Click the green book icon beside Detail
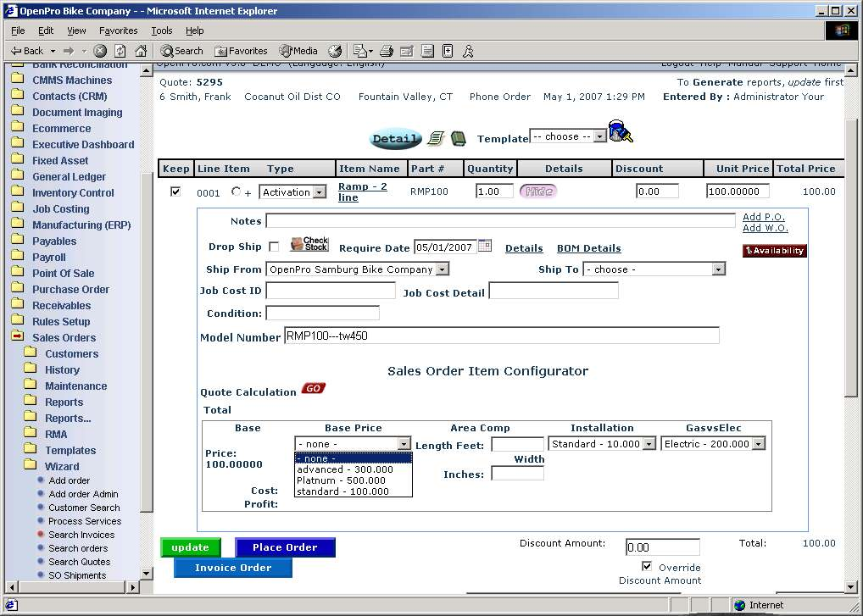This screenshot has width=863, height=616. (458, 138)
